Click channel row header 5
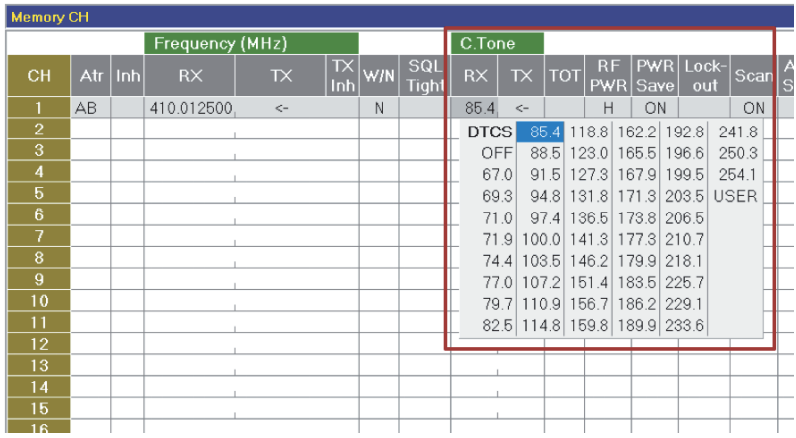 pos(39,193)
